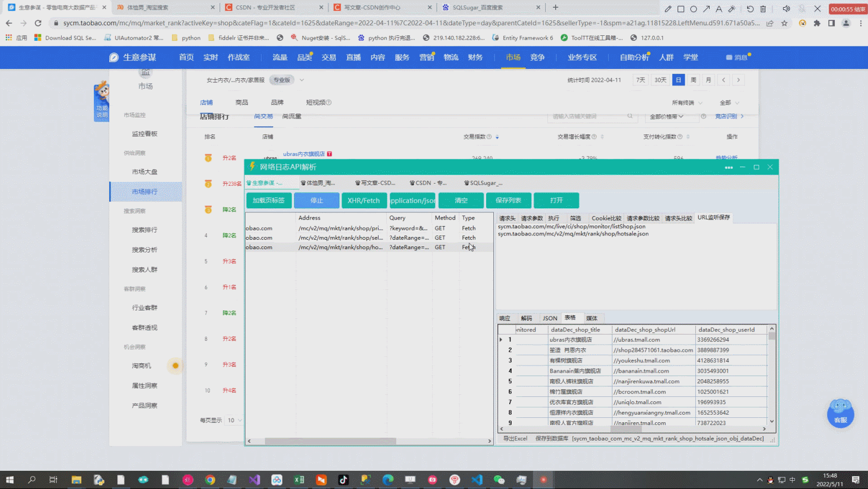Select the 30天 date range button
The width and height of the screenshot is (868, 489).
661,80
